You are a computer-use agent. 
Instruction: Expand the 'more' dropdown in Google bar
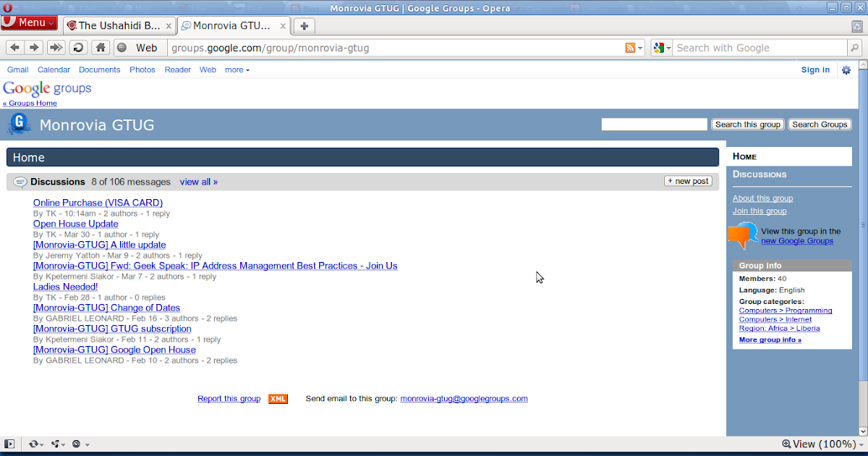click(x=237, y=70)
